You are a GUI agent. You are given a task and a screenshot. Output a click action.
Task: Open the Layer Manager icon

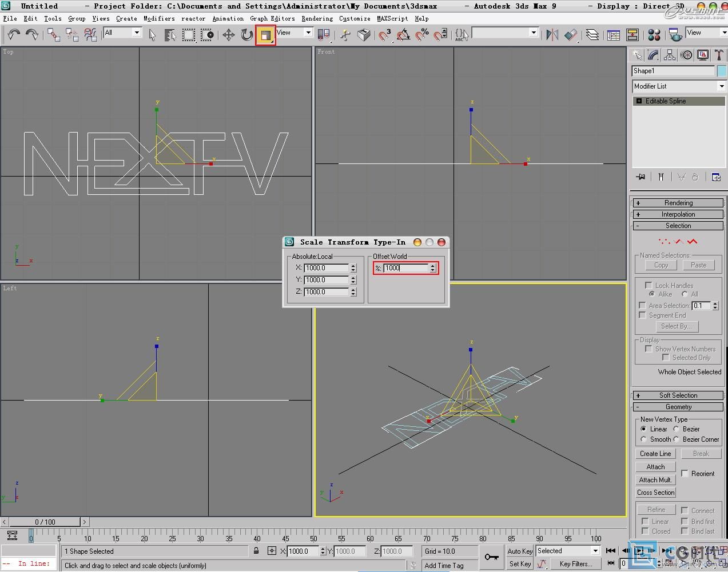pyautogui.click(x=592, y=35)
